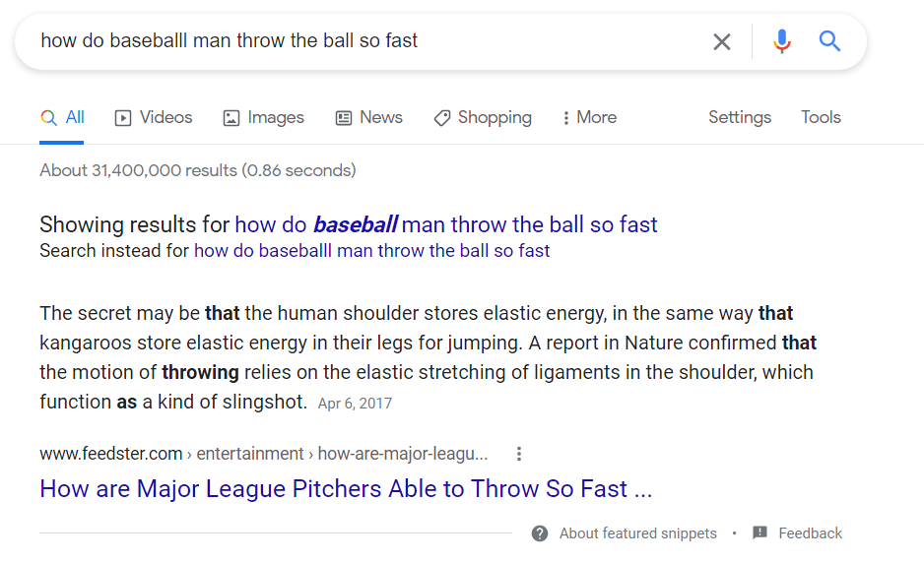
Task: Open corrected query 'how do baseball man' link
Action: click(446, 225)
